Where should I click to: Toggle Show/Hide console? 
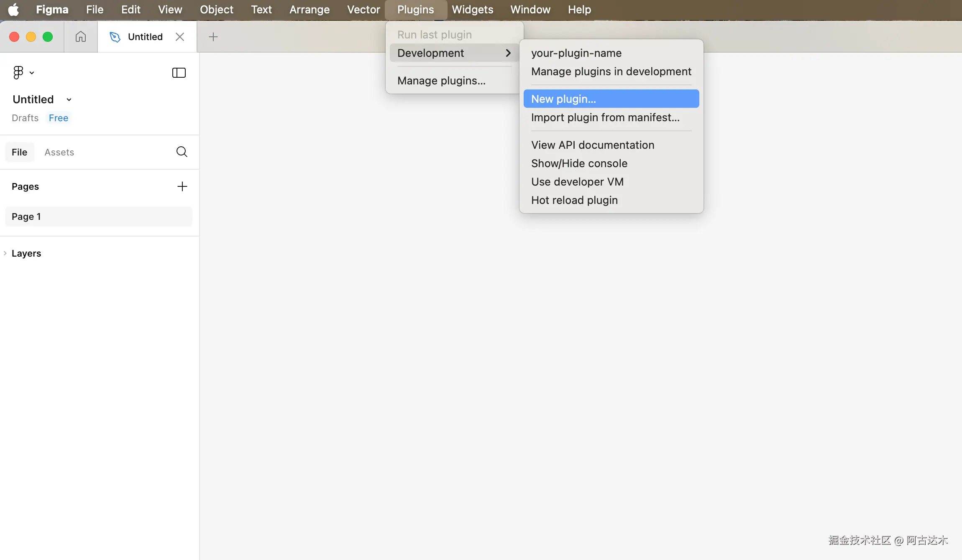tap(579, 163)
